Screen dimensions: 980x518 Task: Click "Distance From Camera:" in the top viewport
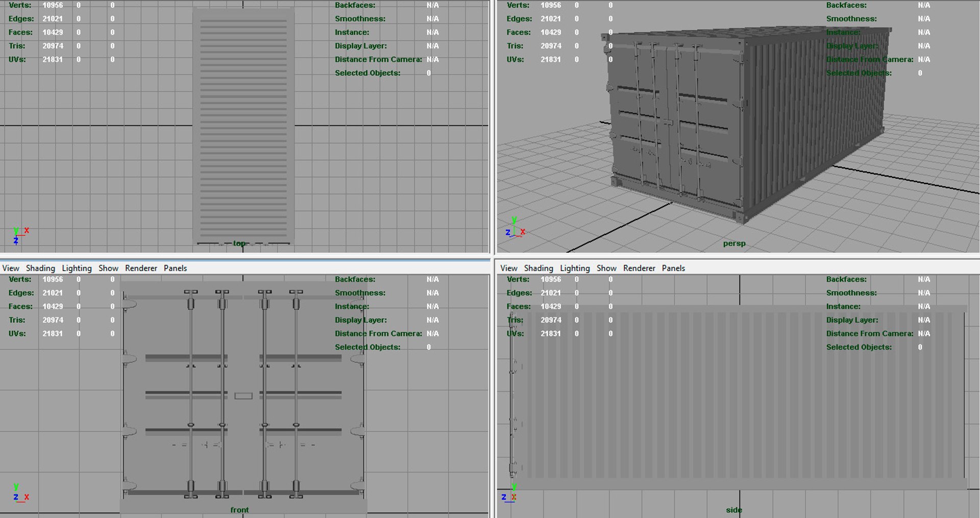[x=378, y=59]
